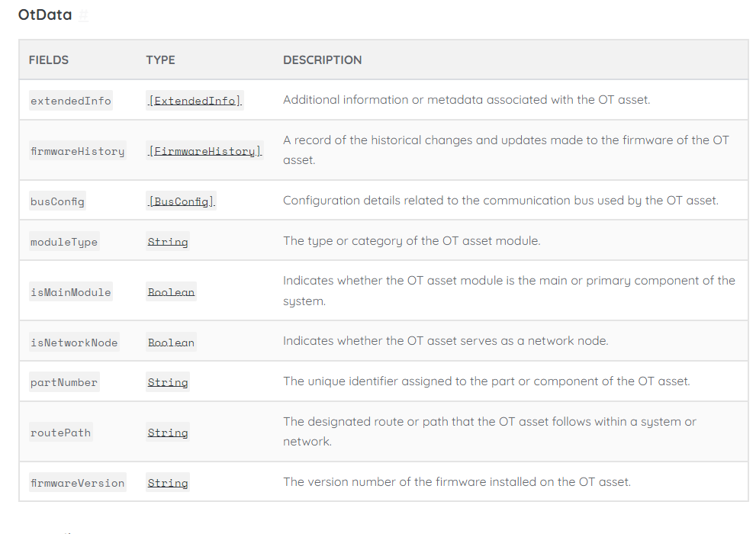The width and height of the screenshot is (756, 534).
Task: Open the Boolean type link for isNetworkNode
Action: [171, 343]
